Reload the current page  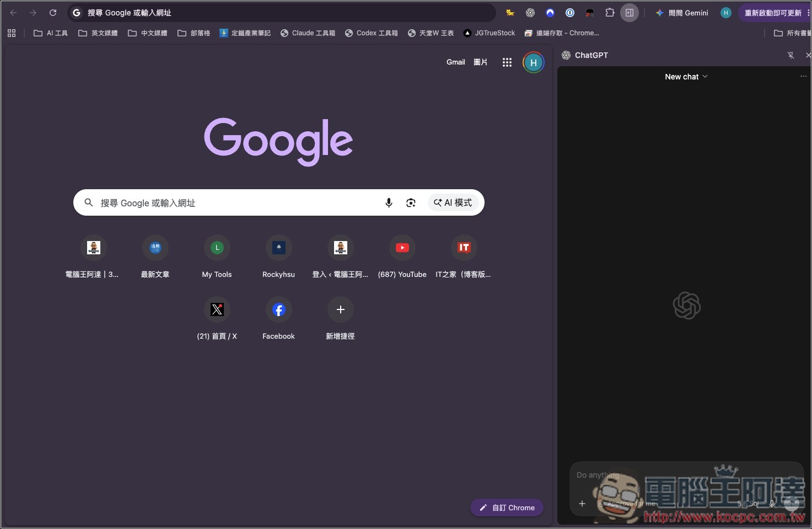53,13
